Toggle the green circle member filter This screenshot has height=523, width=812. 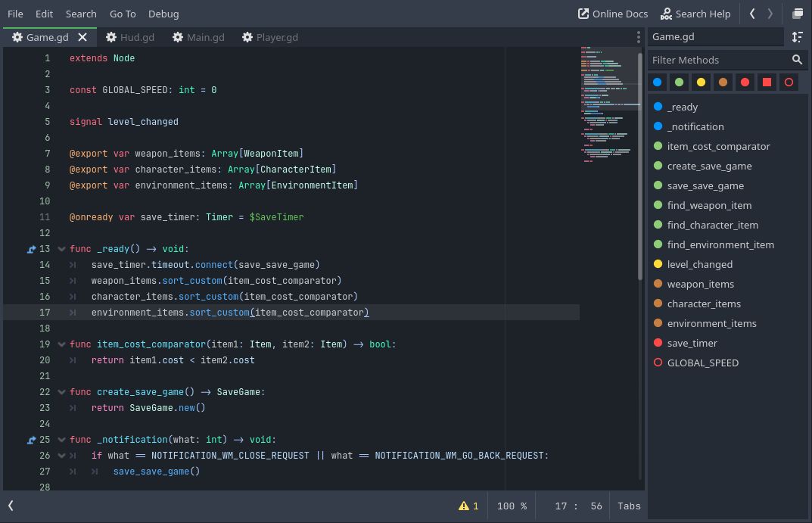(679, 82)
